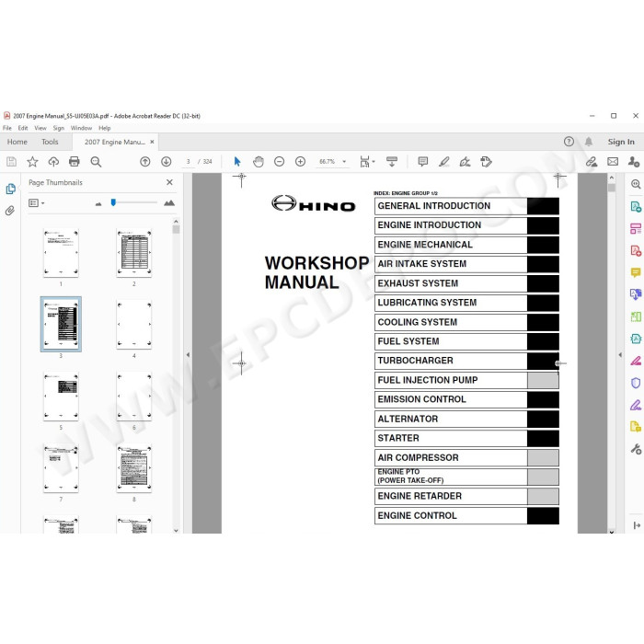Switch to the Home tab
Screen dimensions: 644x644
coord(17,142)
